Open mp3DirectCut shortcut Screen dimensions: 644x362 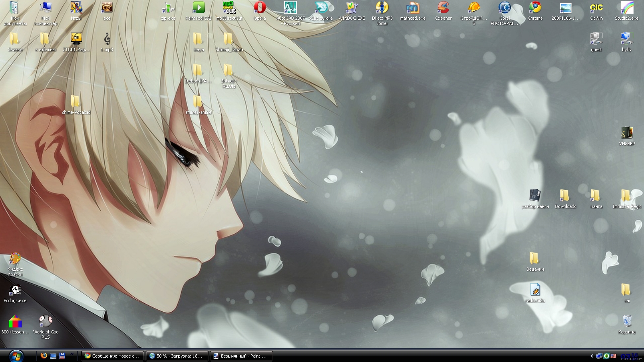(x=229, y=11)
